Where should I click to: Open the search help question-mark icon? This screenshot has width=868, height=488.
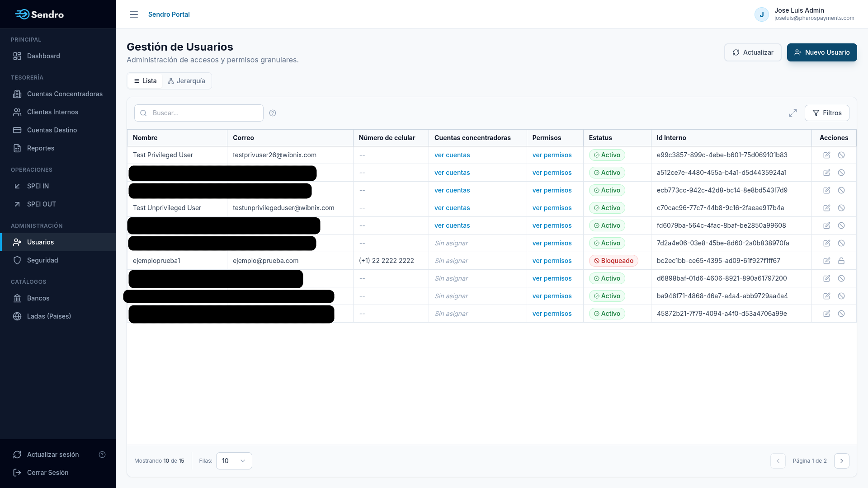pos(273,113)
